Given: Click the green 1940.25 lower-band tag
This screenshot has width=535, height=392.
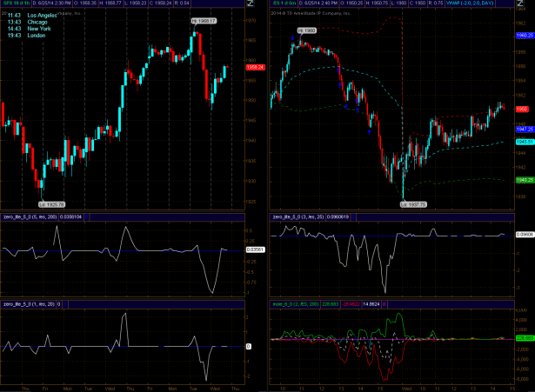Looking at the screenshot, I should point(525,180).
